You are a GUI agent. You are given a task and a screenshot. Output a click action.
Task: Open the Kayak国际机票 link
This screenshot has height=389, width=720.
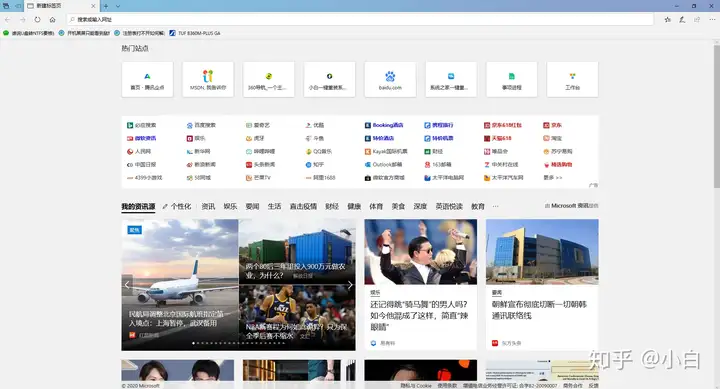point(386,151)
